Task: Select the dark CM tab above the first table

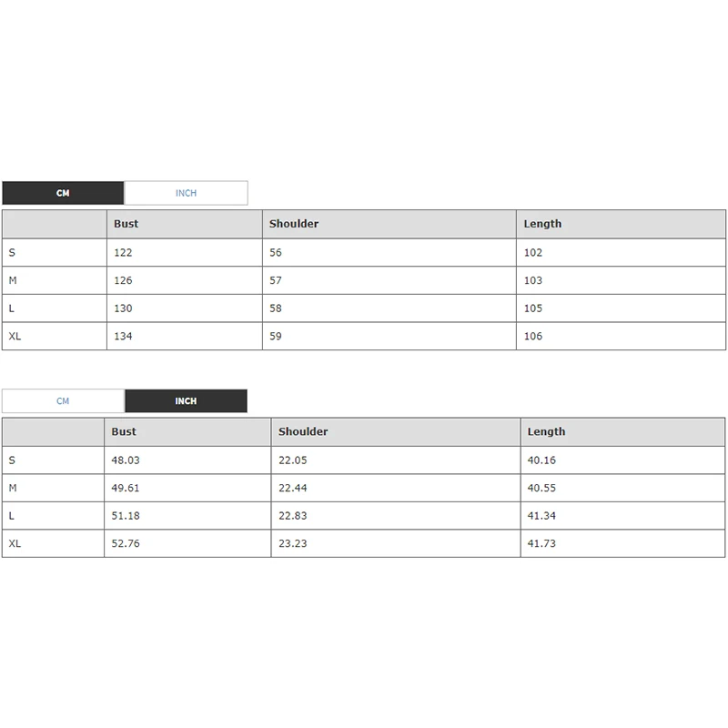Action: click(x=63, y=193)
